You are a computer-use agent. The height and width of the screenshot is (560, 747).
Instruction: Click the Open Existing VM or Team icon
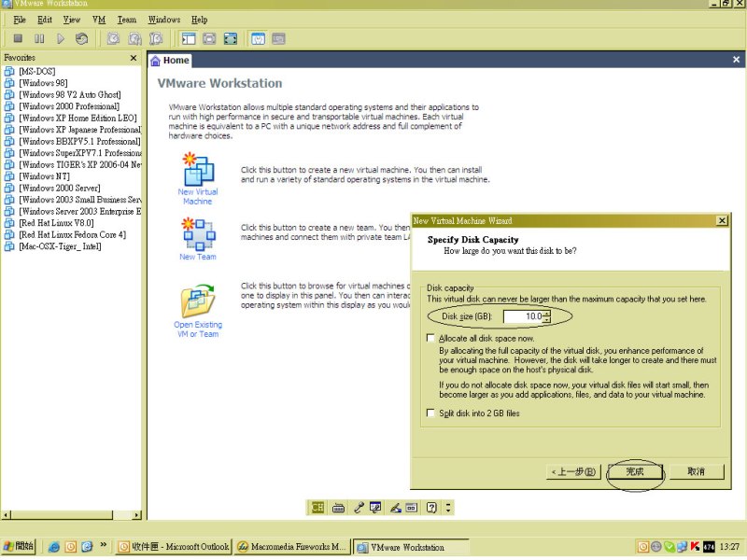(x=198, y=301)
